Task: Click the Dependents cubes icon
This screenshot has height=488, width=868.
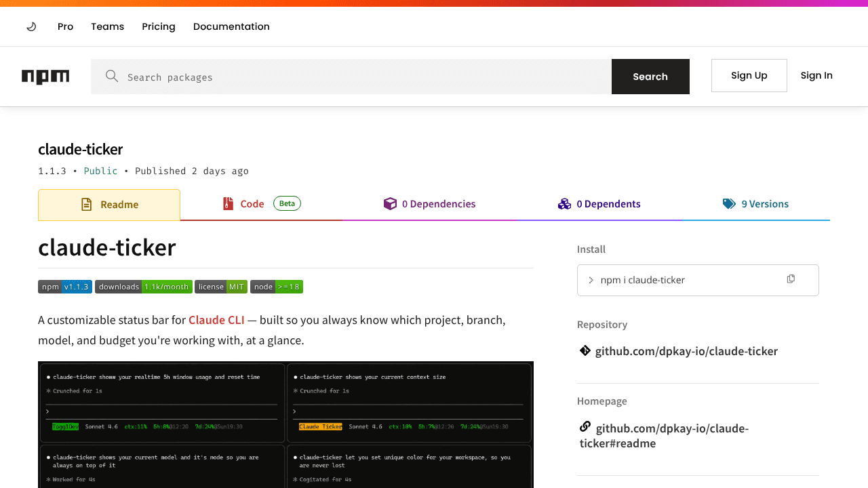Action: tap(564, 203)
